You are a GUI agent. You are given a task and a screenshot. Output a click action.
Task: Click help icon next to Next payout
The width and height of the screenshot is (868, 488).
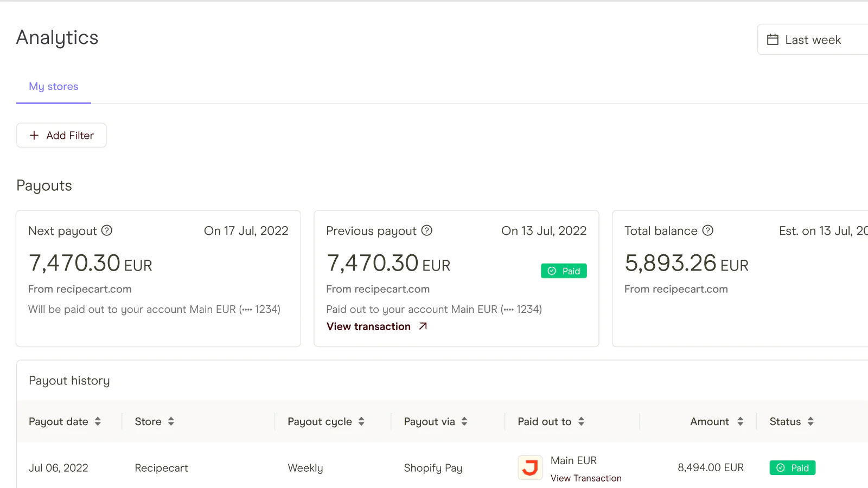tap(107, 230)
